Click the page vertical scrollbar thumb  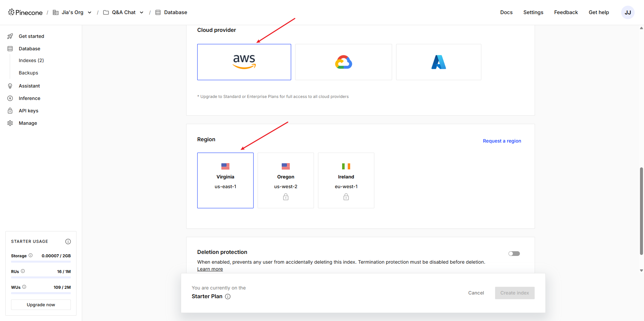pos(641,211)
